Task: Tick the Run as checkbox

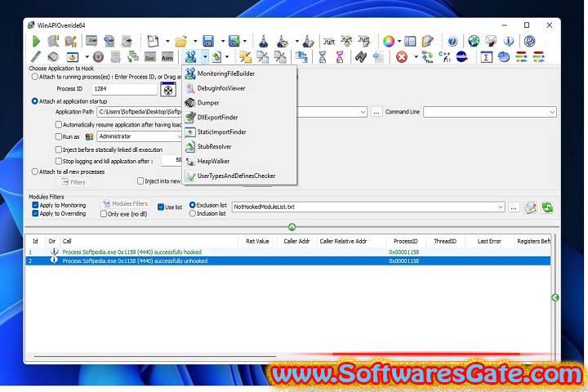Action: click(59, 136)
